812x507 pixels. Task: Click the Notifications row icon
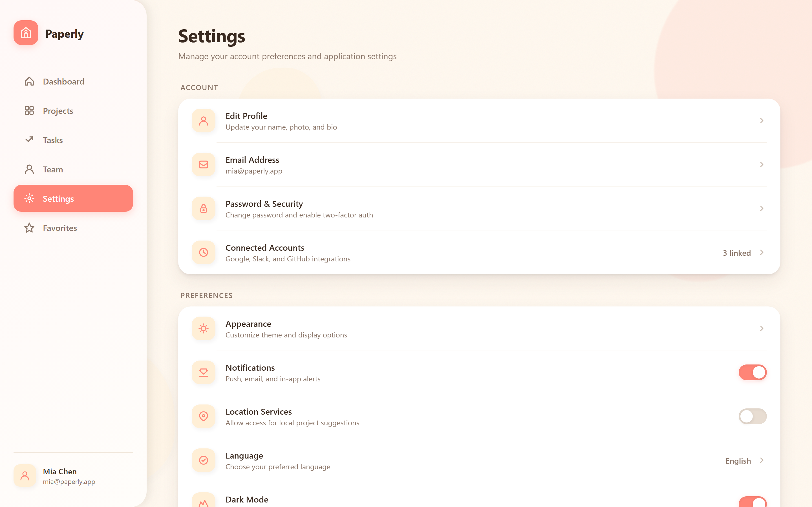203,373
